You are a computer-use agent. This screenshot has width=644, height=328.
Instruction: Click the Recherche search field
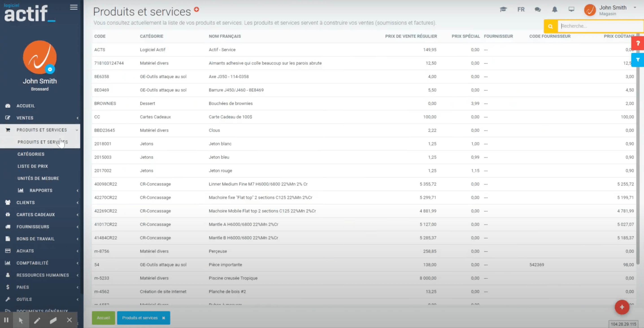[x=600, y=26]
